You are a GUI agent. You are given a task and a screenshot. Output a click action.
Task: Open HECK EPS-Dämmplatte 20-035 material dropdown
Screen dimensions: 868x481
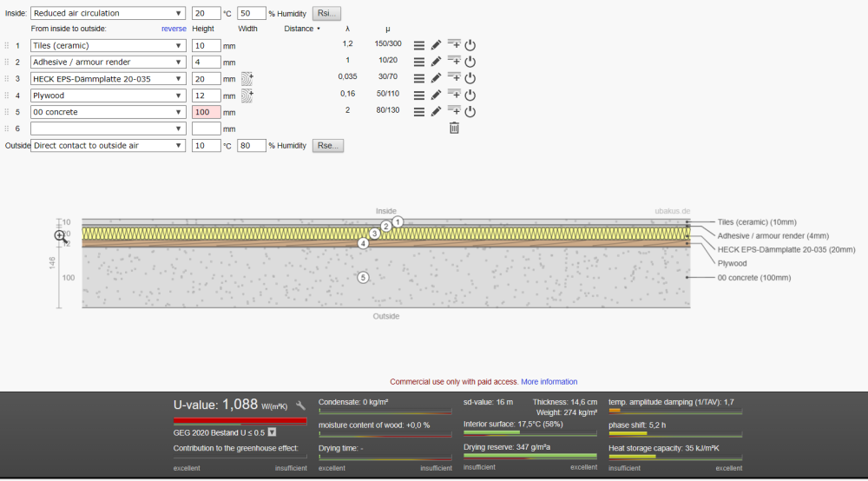pyautogui.click(x=108, y=79)
